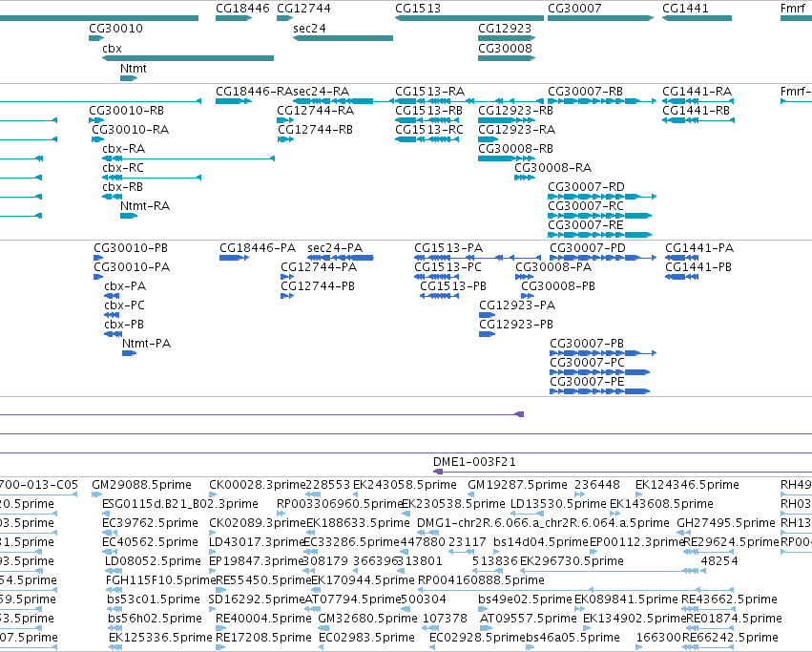Click the CG18446-PA protein label
This screenshot has width=812, height=652.
click(258, 248)
